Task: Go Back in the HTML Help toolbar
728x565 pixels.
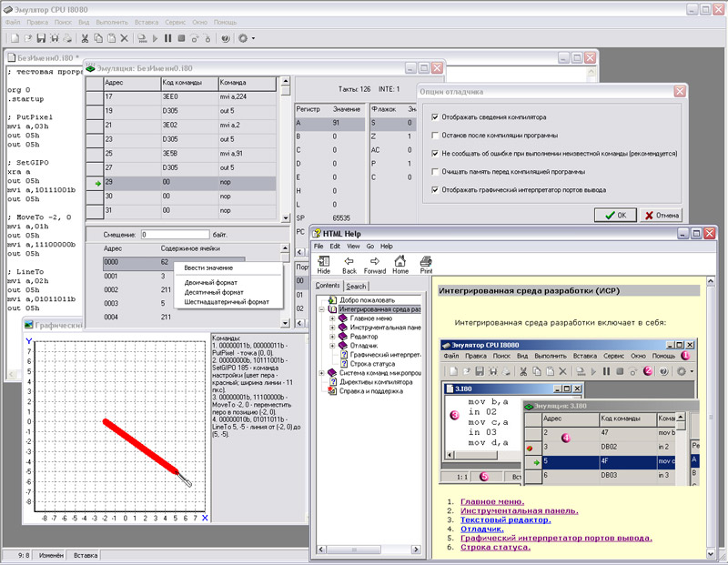Action: [349, 265]
